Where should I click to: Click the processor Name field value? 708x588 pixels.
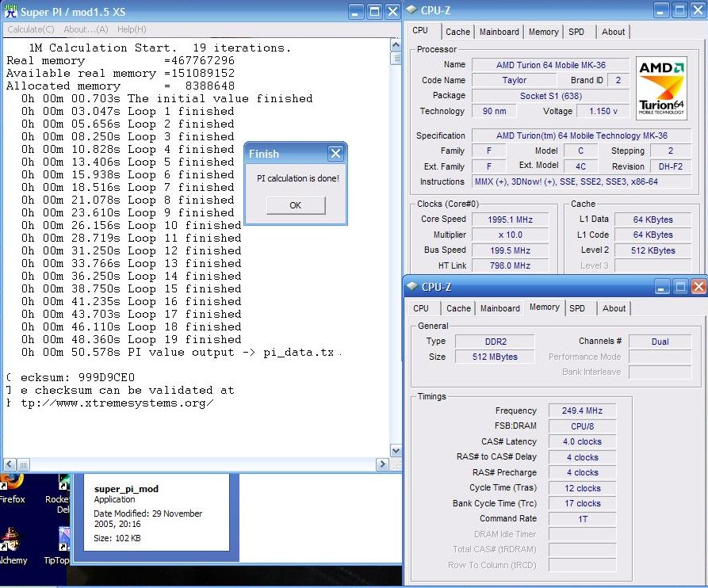[550, 65]
